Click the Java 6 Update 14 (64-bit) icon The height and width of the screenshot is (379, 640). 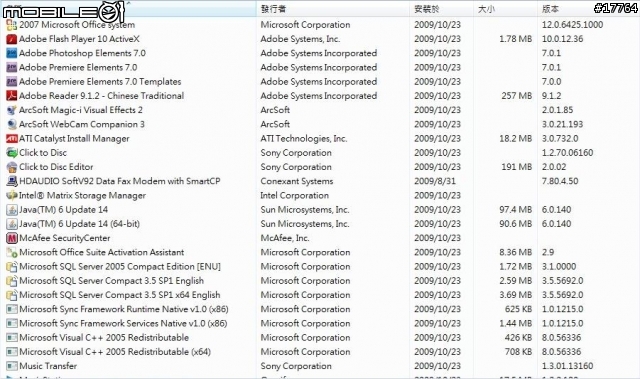coord(12,224)
